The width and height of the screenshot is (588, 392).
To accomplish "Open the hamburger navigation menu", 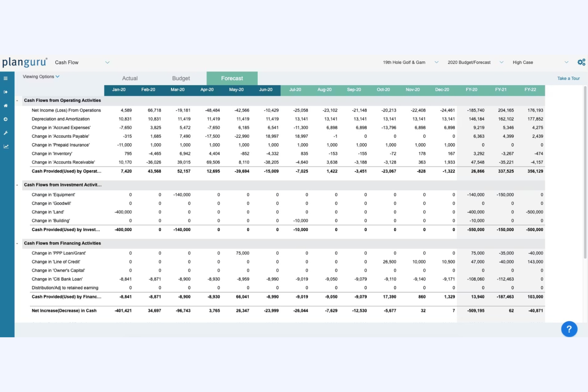I will (x=6, y=78).
